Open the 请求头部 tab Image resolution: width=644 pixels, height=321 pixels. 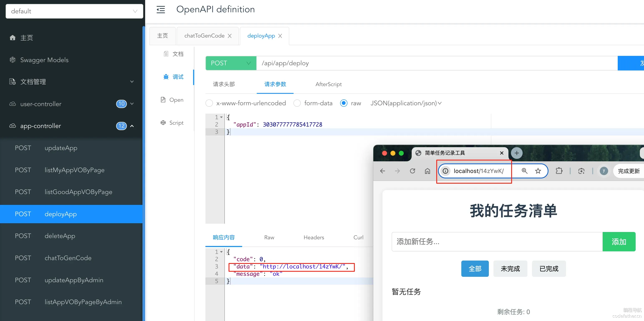[x=224, y=84]
